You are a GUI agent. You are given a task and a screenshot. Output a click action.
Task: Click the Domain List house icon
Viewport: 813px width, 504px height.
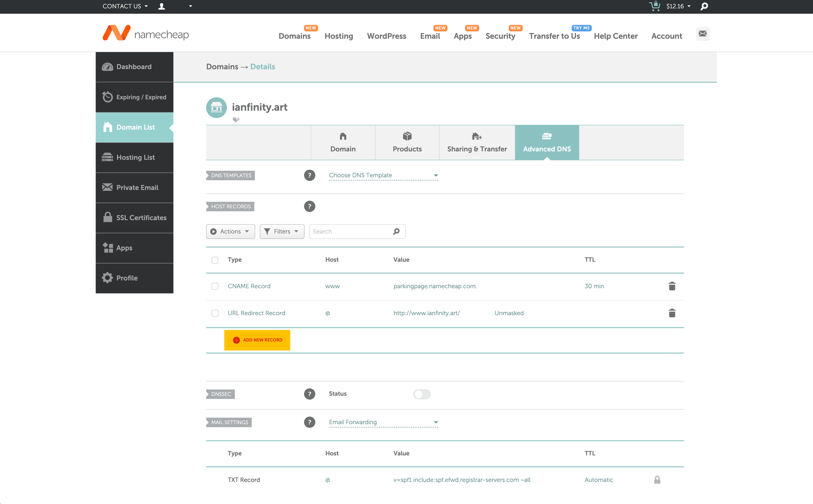[x=107, y=127]
